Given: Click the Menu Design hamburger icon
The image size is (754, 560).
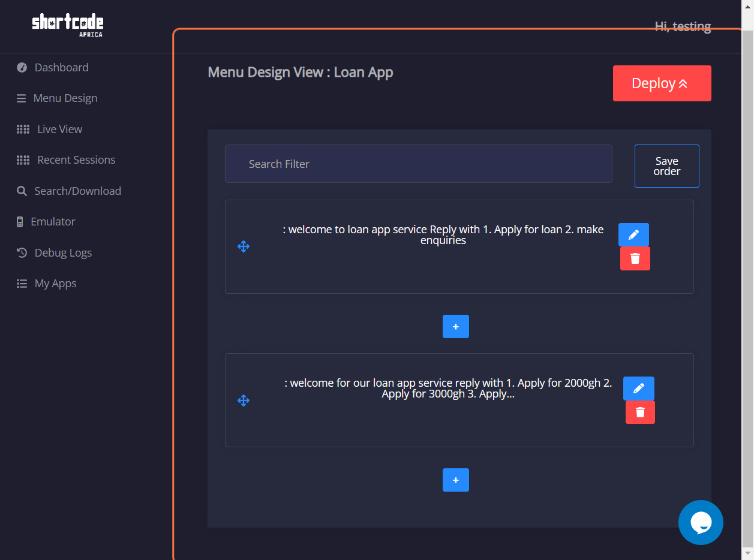Looking at the screenshot, I should click(21, 98).
